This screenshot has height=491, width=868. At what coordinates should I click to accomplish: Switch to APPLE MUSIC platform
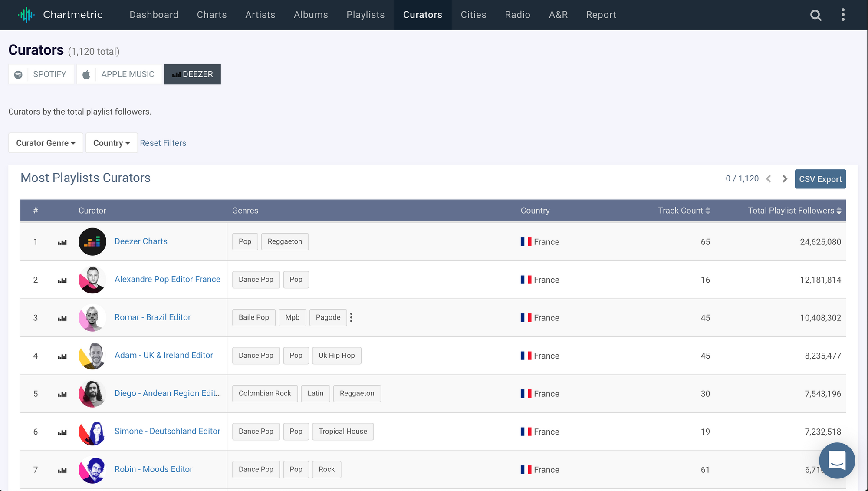click(128, 74)
